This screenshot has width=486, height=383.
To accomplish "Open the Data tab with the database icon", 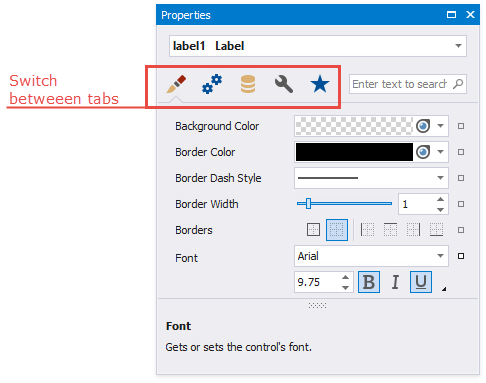I will point(248,84).
